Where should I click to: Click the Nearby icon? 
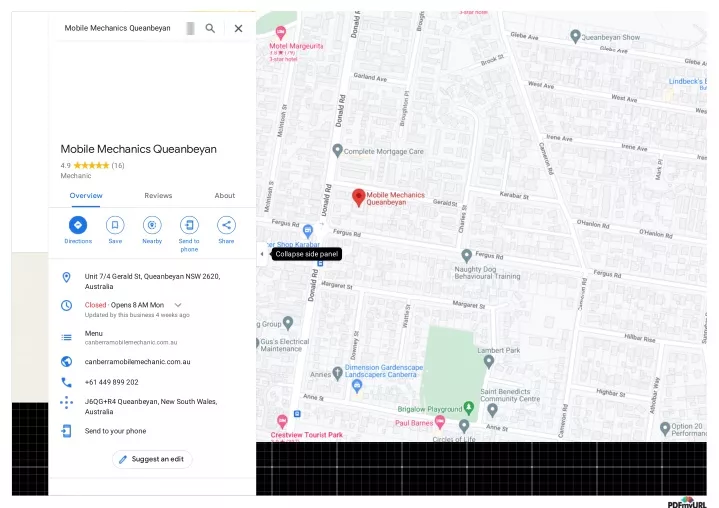point(152,225)
